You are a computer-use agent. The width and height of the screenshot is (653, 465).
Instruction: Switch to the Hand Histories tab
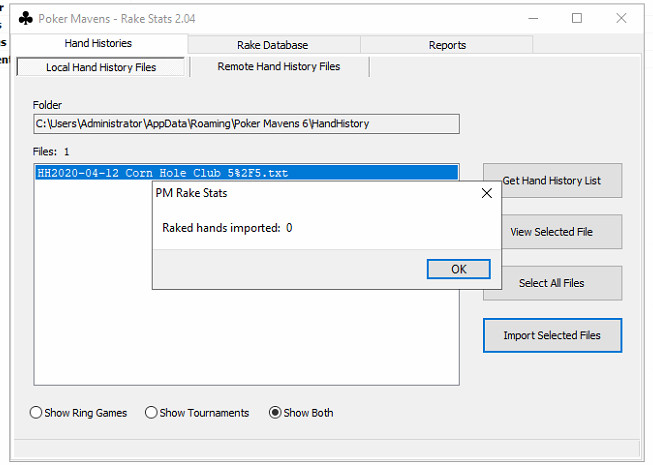tap(98, 44)
